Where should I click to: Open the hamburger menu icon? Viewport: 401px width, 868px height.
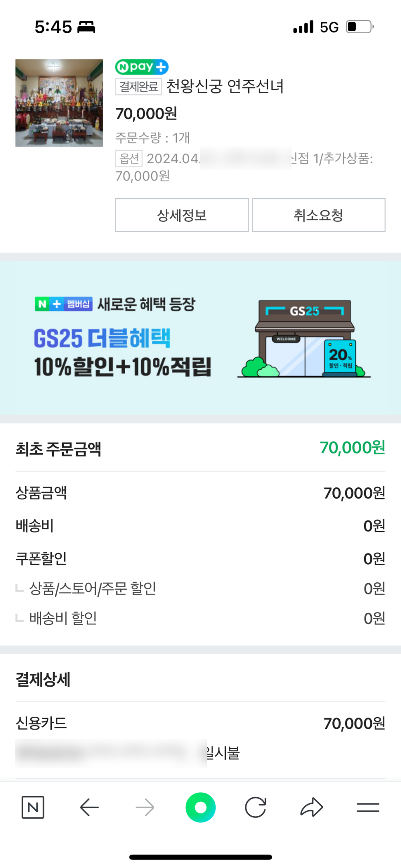pos(368,807)
